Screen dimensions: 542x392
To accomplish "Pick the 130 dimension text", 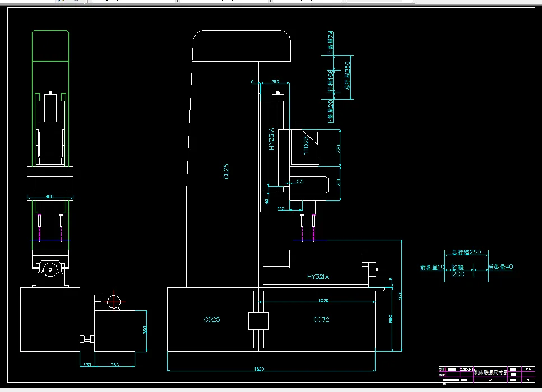I will tap(87, 365).
